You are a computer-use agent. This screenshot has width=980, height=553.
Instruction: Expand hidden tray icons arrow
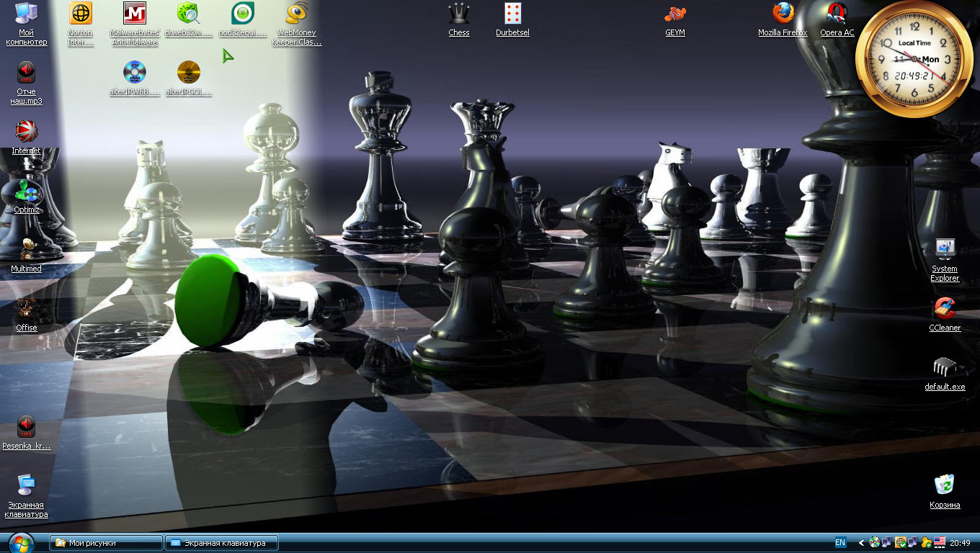pos(861,543)
